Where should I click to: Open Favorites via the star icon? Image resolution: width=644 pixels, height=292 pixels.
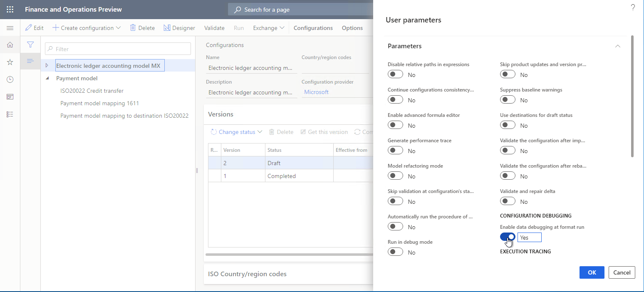tap(10, 62)
